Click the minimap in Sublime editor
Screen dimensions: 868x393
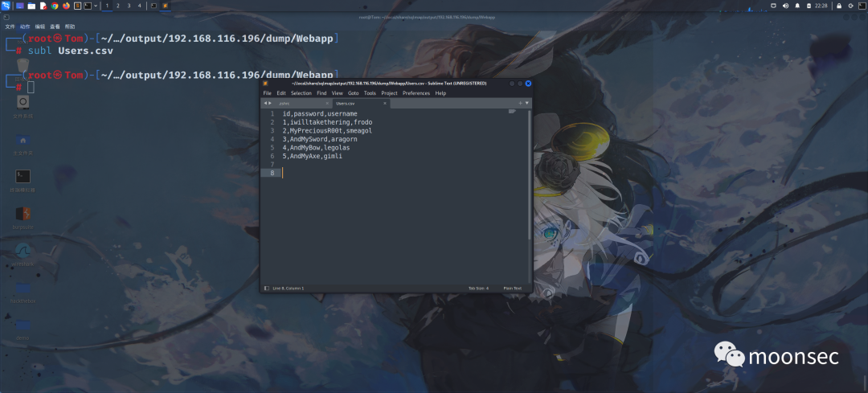click(512, 112)
